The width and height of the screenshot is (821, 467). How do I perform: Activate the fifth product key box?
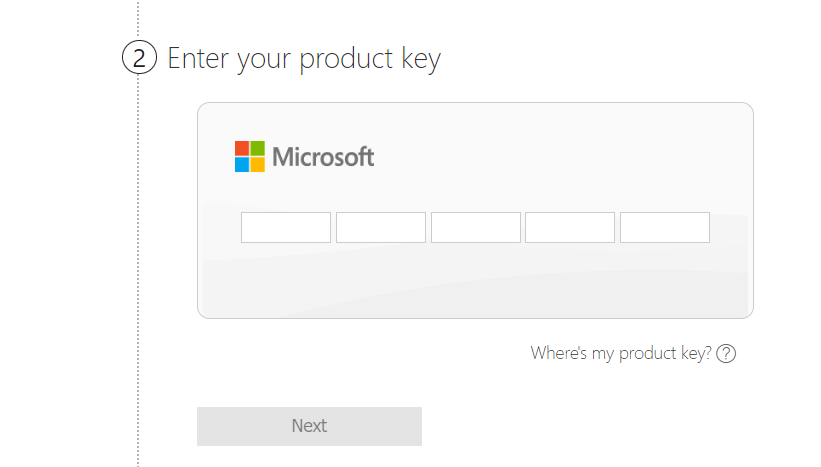click(665, 227)
